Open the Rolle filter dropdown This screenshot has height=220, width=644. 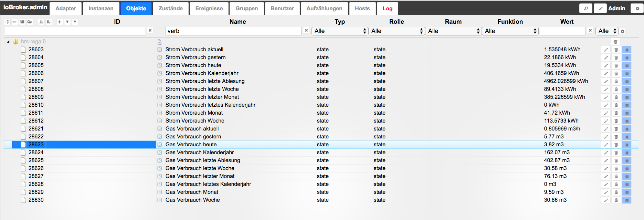(x=396, y=31)
